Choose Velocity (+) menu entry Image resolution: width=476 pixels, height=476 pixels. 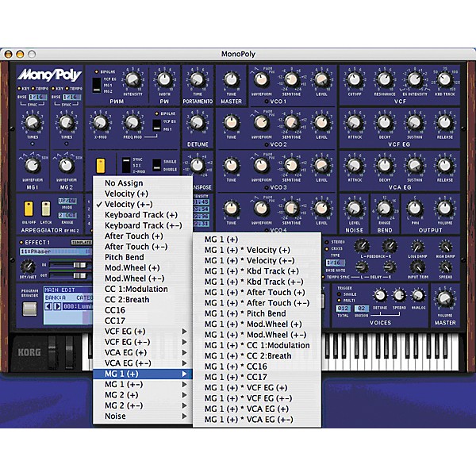143,194
